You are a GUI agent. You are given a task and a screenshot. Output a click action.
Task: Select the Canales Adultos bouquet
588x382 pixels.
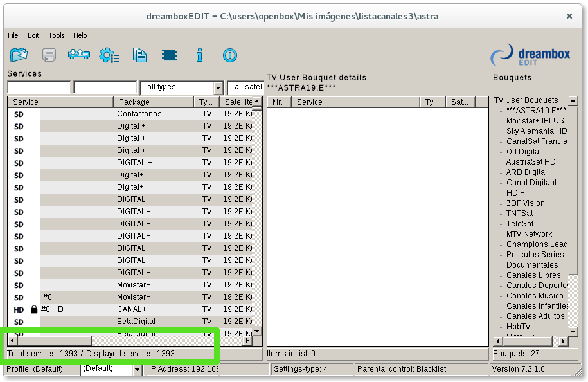click(x=535, y=316)
